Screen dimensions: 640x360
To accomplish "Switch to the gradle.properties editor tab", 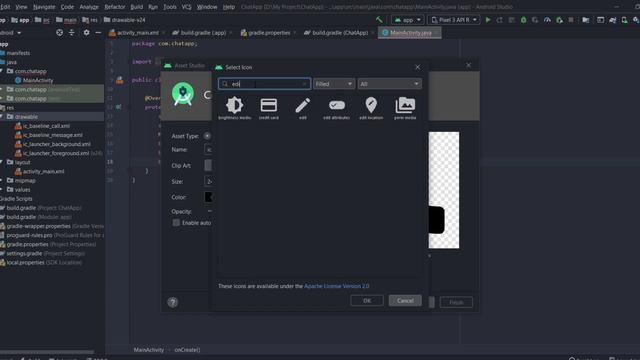I will tap(269, 33).
